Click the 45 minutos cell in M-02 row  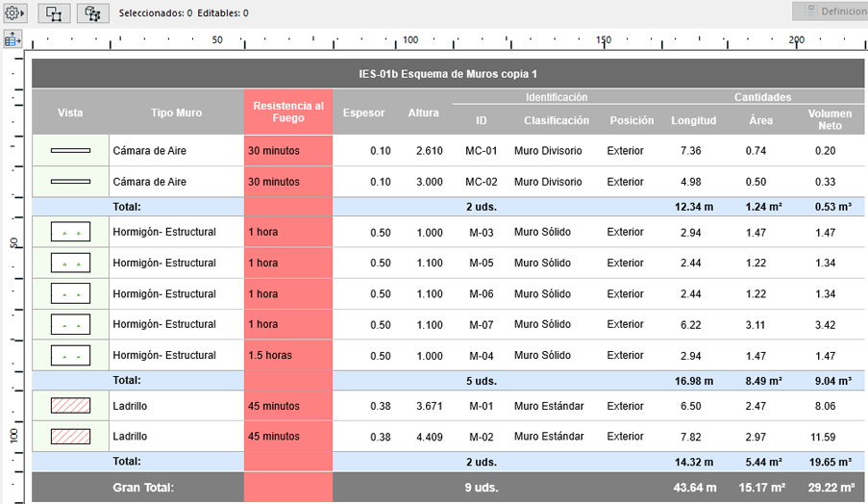pyautogui.click(x=288, y=437)
